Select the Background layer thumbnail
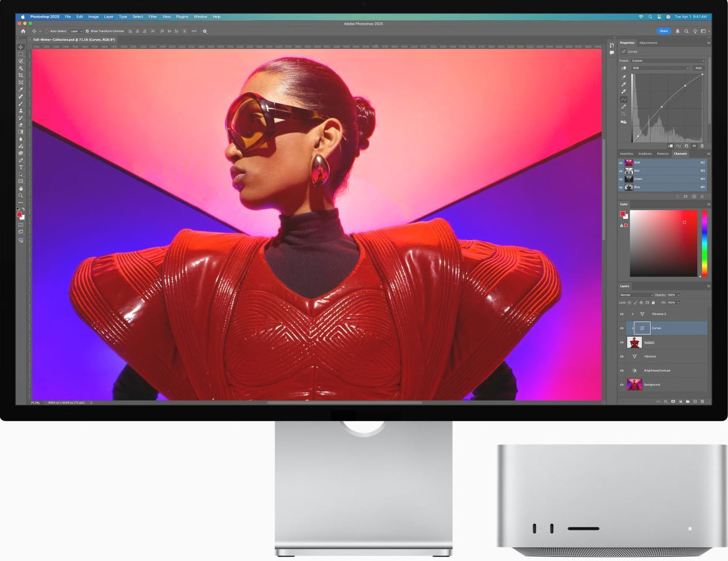The height and width of the screenshot is (561, 728). (635, 385)
